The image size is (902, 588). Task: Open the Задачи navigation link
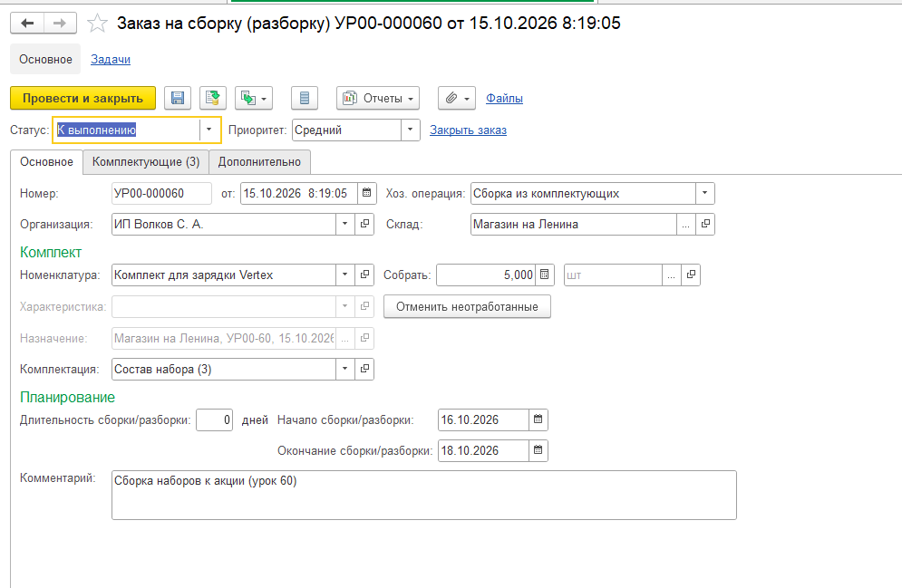click(111, 59)
